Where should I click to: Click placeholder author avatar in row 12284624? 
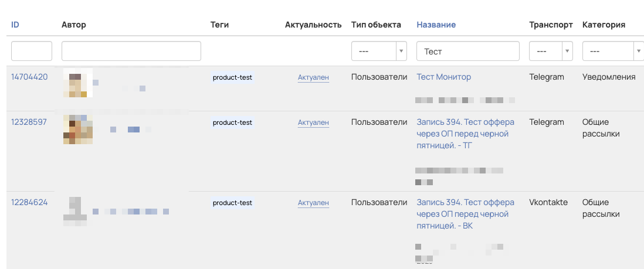tap(74, 212)
